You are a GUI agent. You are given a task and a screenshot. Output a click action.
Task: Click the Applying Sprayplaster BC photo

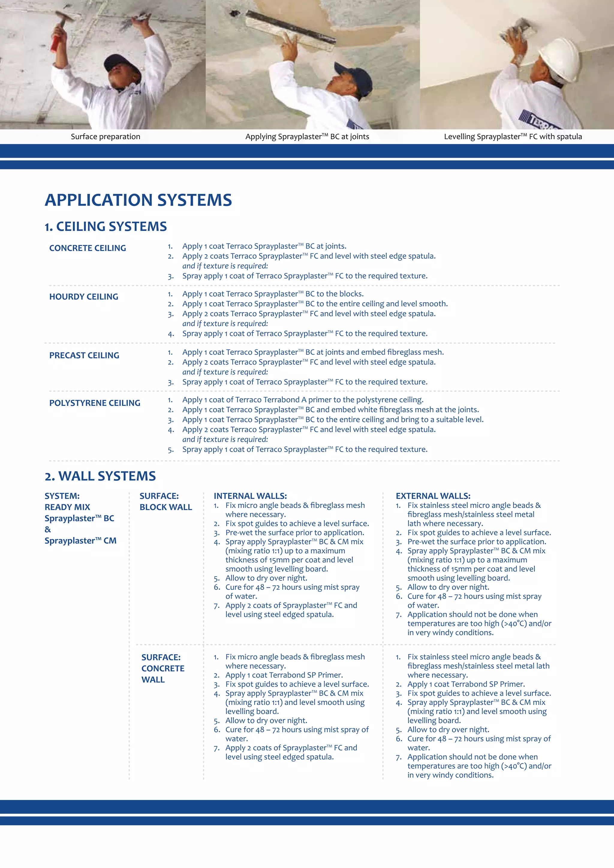(312, 64)
